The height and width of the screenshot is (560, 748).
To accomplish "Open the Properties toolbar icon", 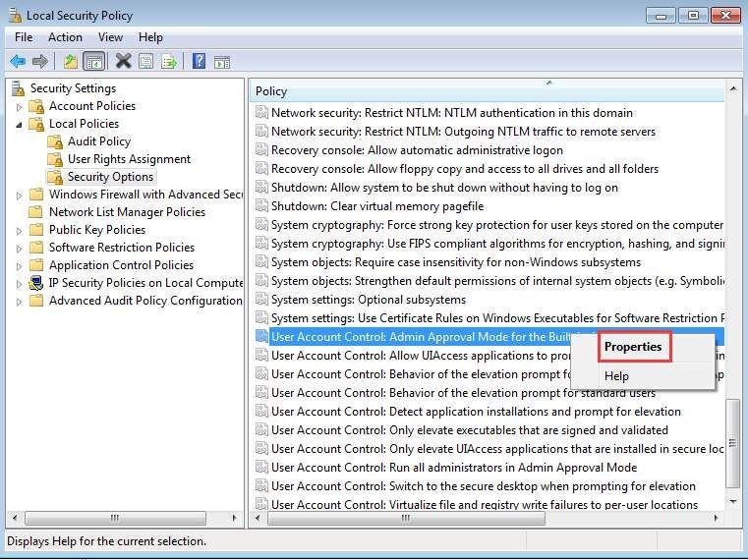I will [146, 62].
